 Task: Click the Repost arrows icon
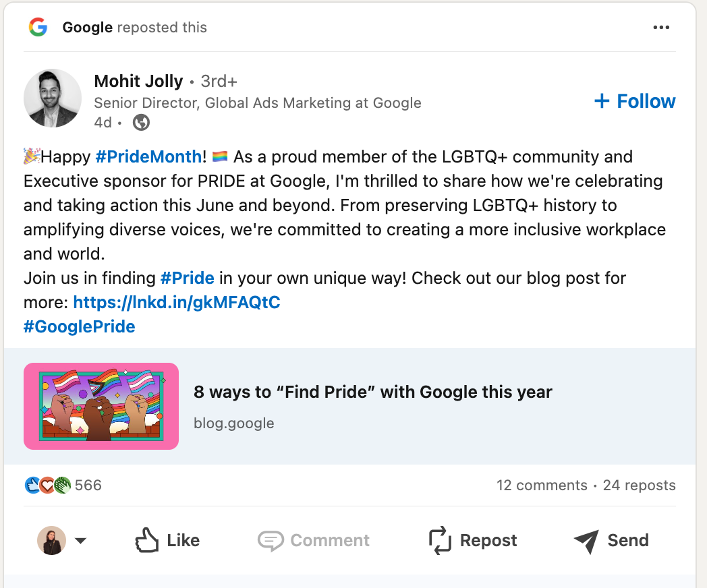439,539
